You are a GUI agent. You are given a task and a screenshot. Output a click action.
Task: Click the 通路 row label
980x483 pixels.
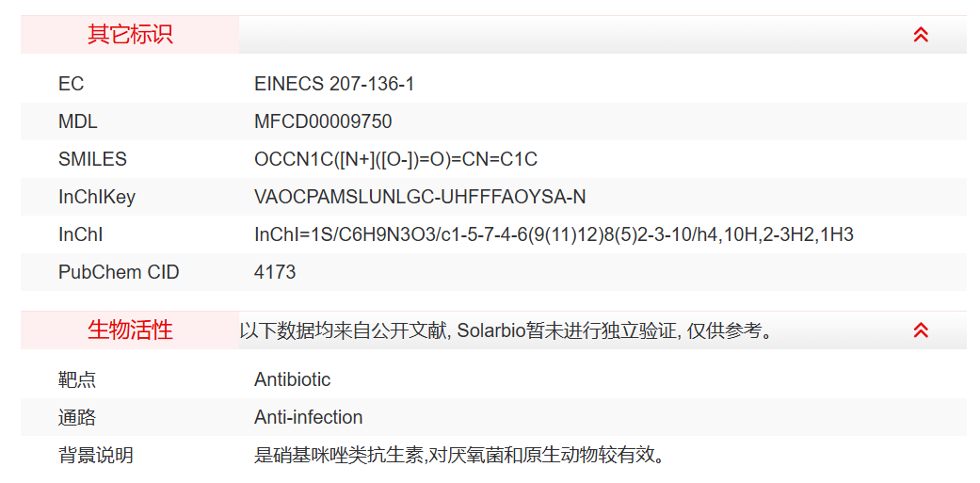[x=77, y=417]
